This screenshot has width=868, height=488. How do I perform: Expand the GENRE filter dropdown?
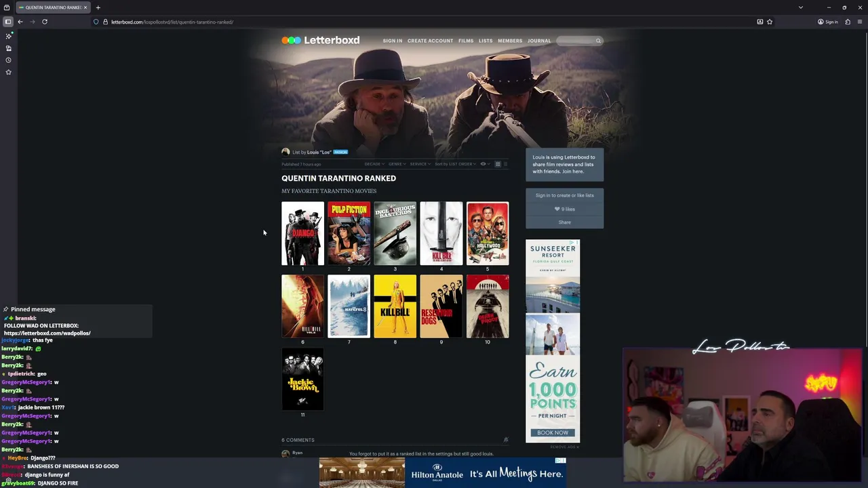397,164
